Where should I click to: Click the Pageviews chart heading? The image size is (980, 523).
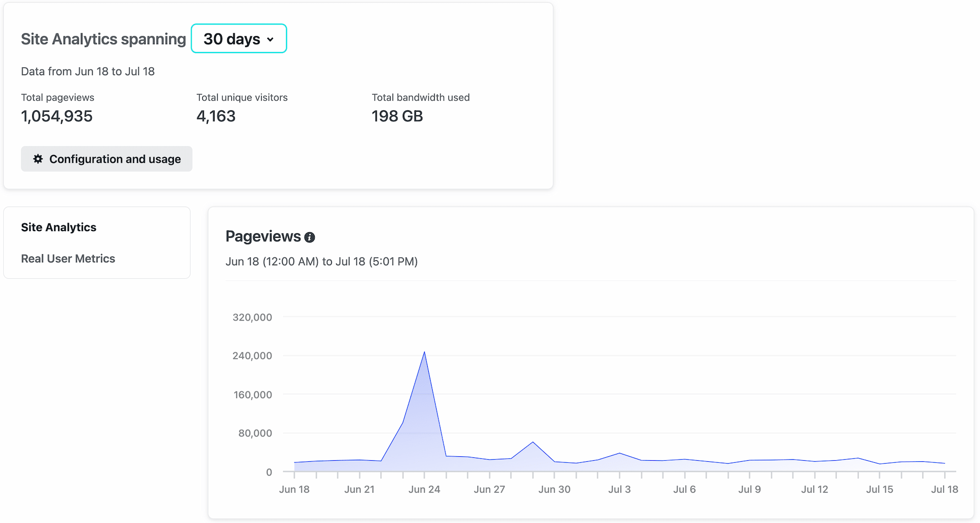pyautogui.click(x=263, y=237)
